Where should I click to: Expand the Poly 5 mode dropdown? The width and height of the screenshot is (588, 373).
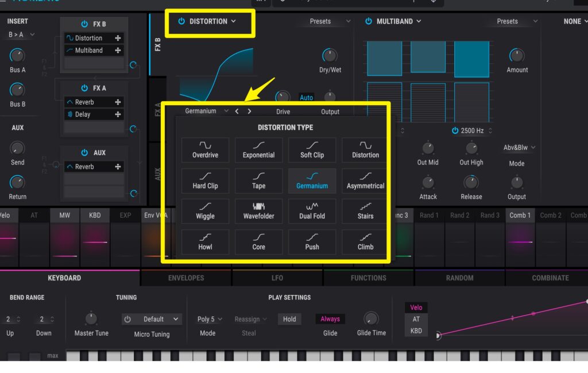click(210, 320)
